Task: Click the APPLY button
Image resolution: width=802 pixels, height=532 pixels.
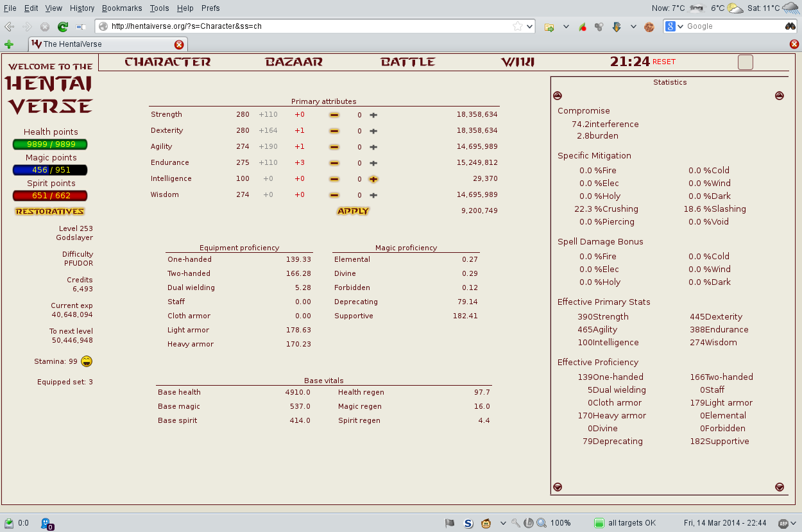Action: coord(353,211)
